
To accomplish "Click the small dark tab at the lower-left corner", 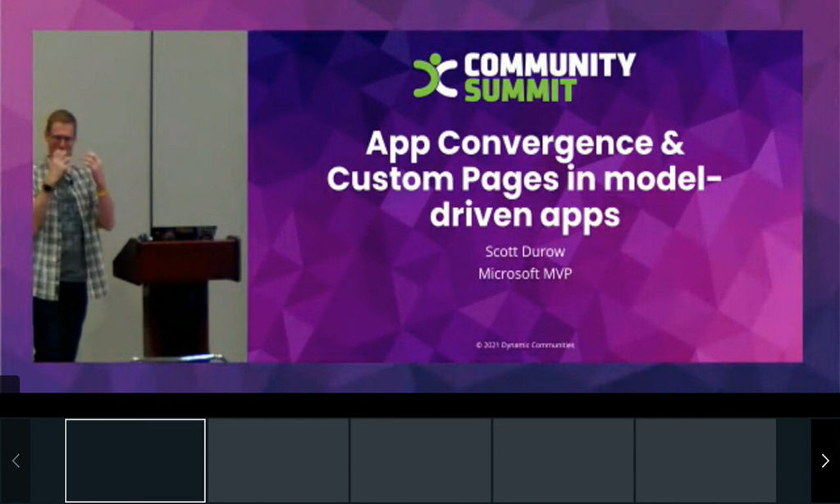I will coord(10,384).
